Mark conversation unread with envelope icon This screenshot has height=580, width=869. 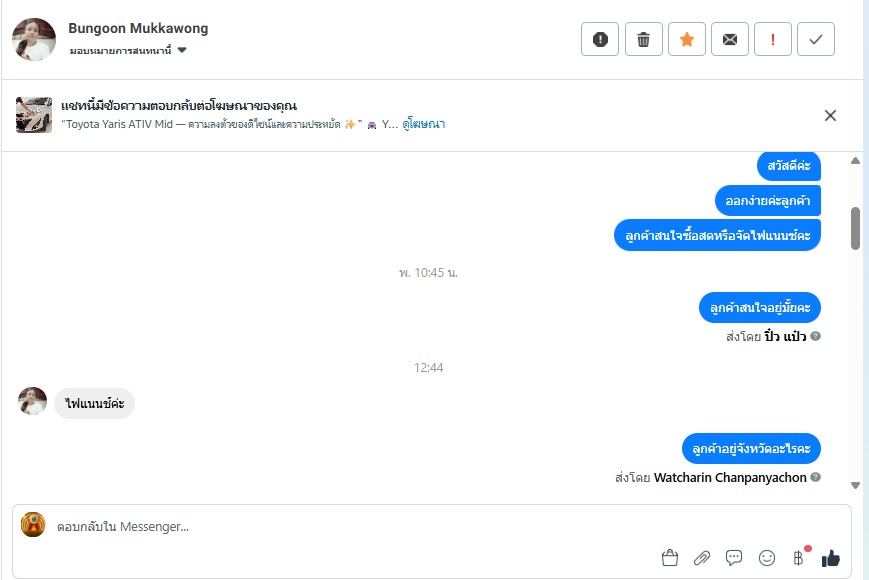click(x=730, y=40)
